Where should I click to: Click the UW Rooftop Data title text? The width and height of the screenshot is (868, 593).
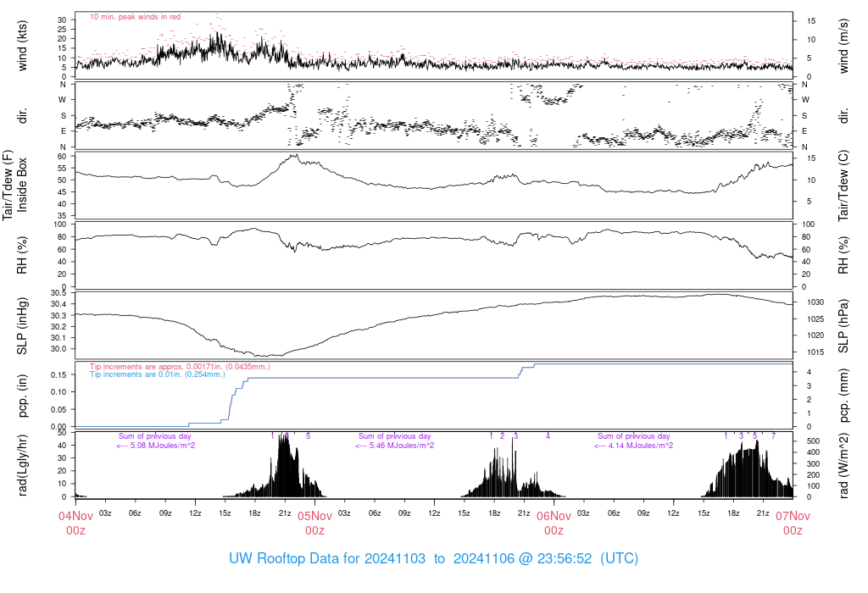[x=433, y=559]
